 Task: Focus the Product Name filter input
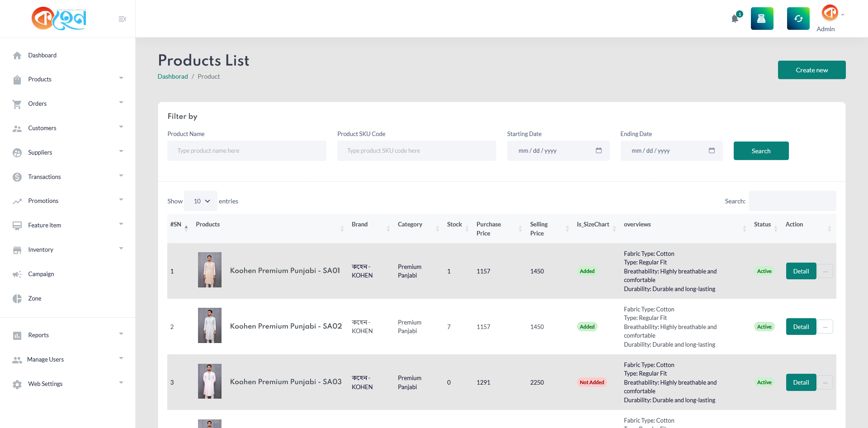tap(246, 151)
